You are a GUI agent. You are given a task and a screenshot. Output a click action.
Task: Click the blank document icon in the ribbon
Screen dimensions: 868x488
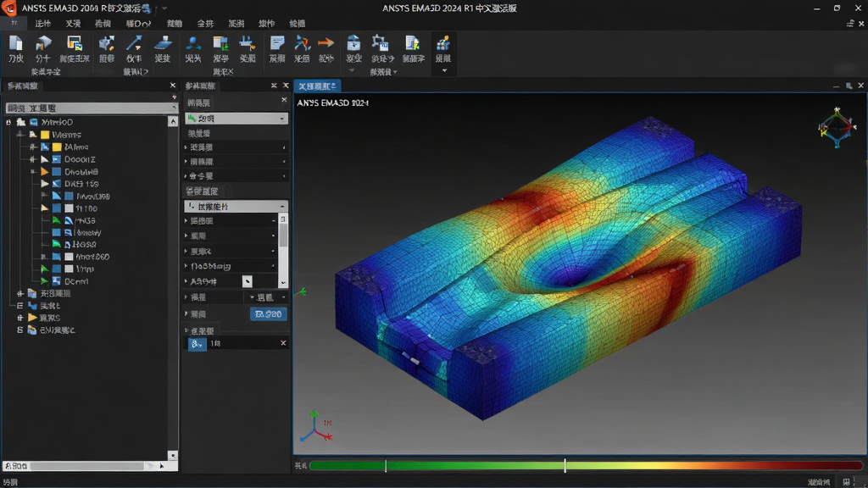click(16, 44)
